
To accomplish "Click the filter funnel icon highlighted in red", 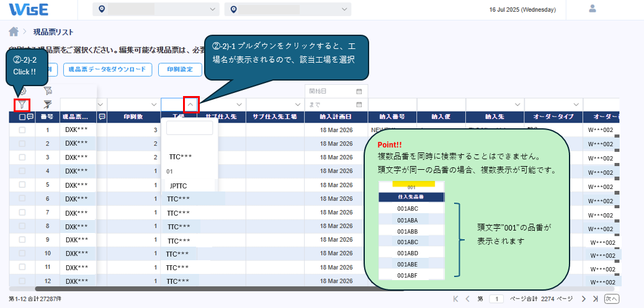I will [22, 104].
